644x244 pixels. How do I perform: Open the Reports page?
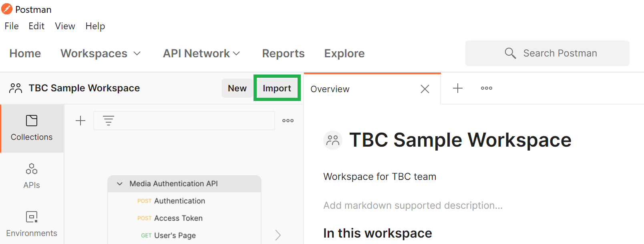click(284, 53)
